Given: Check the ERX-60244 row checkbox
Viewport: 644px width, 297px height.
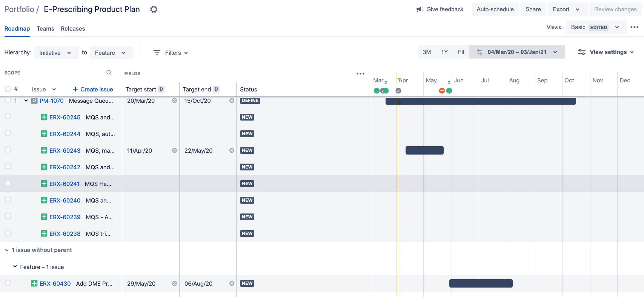Looking at the screenshot, I should coord(8,133).
